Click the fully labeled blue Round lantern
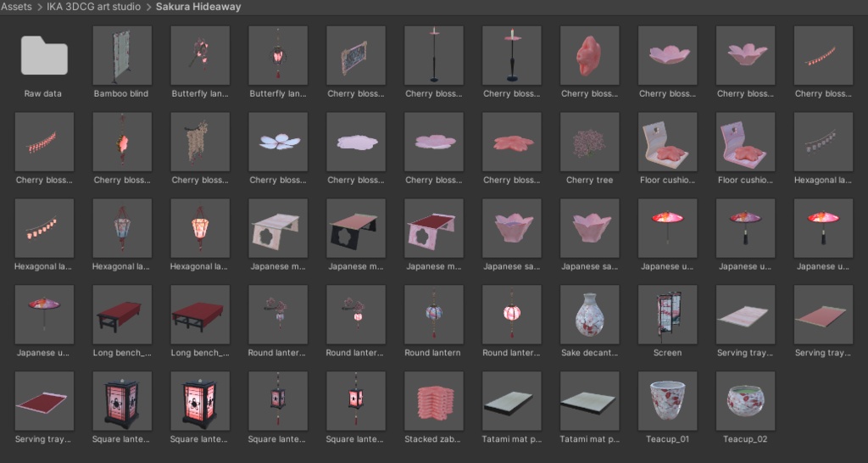 434,315
